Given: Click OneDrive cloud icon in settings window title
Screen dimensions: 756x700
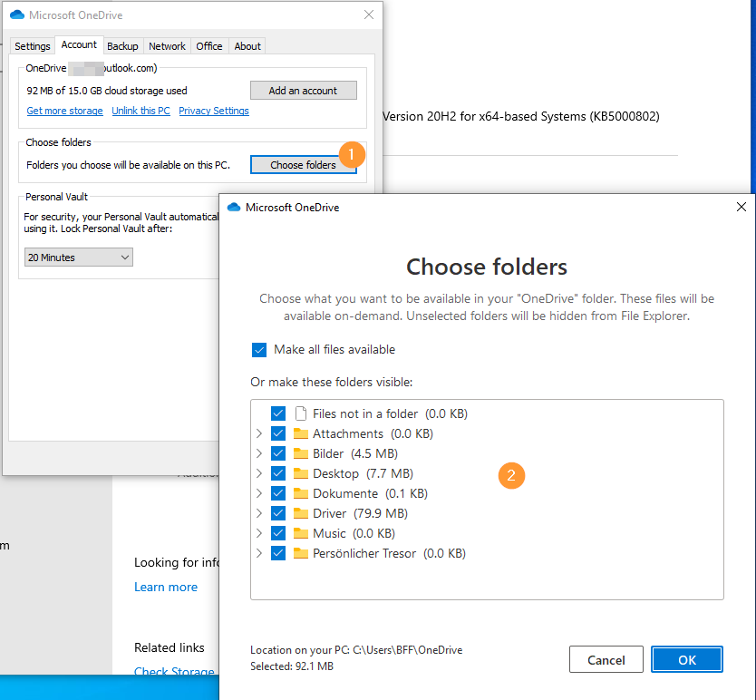Looking at the screenshot, I should (17, 15).
